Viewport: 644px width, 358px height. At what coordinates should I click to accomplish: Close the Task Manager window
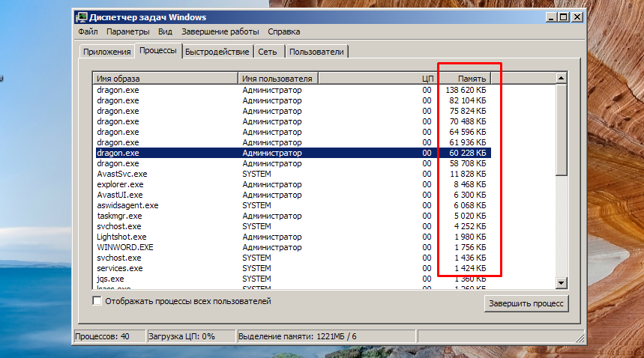577,17
